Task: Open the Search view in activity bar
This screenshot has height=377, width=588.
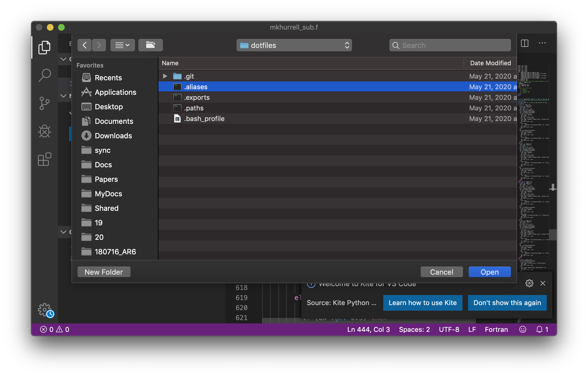Action: [44, 75]
